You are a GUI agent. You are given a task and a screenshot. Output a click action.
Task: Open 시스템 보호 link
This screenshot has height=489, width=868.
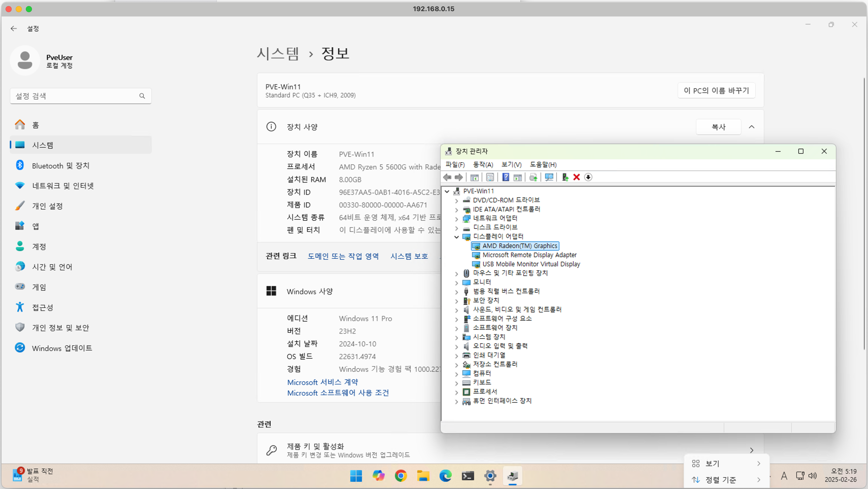(x=409, y=256)
